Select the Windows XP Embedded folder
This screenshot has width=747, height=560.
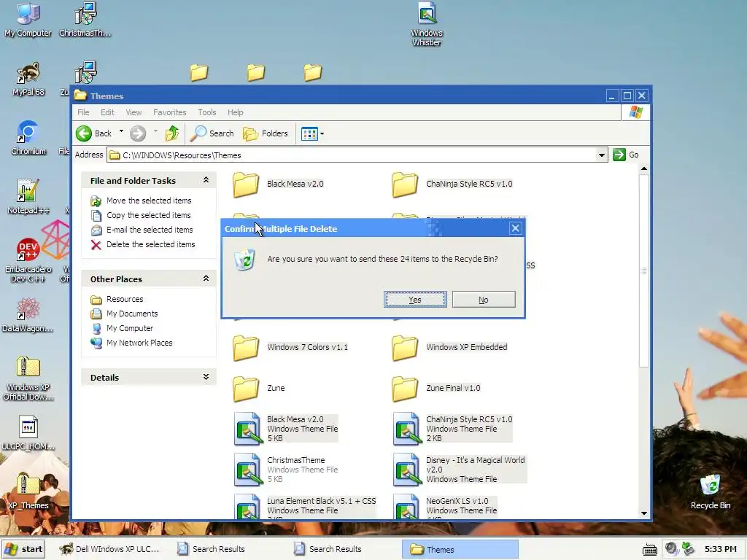pos(449,347)
